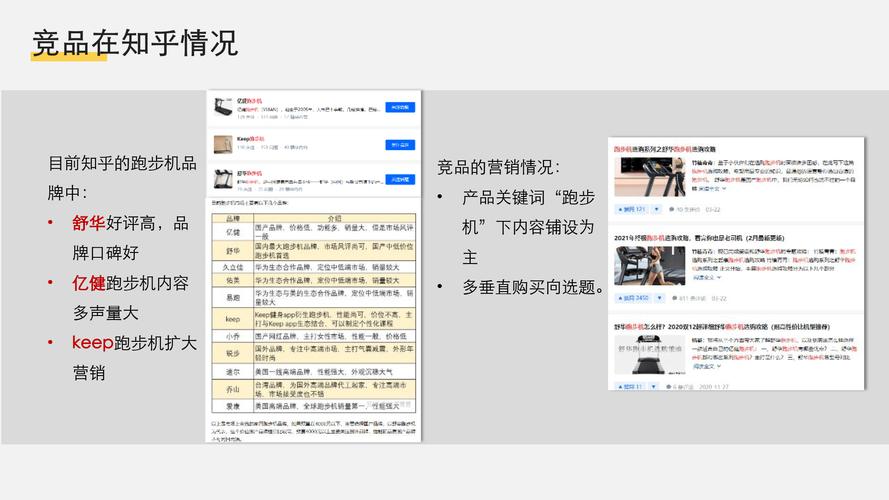This screenshot has height=500, width=889.
Task: Click the slide title 竞品在知乎情况
Action: 135,43
